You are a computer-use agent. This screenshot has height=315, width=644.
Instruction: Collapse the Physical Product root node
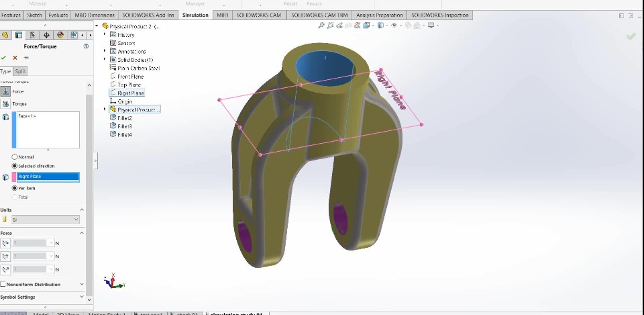coord(97,26)
